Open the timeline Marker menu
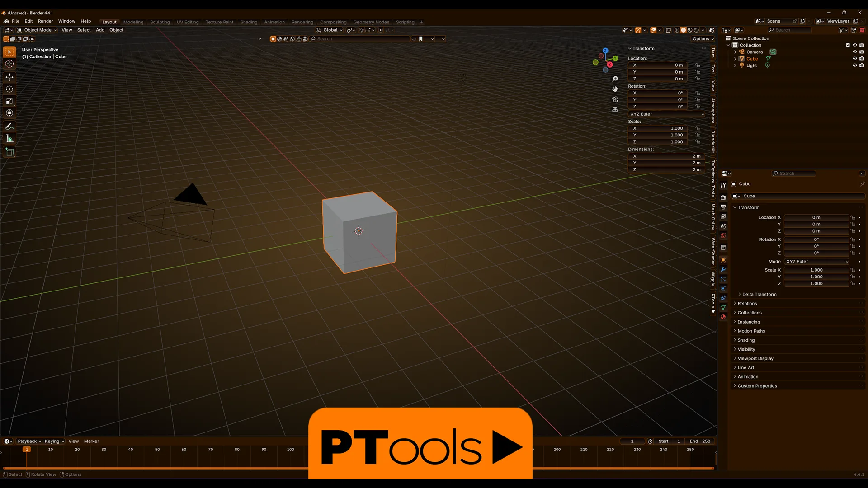 tap(91, 441)
